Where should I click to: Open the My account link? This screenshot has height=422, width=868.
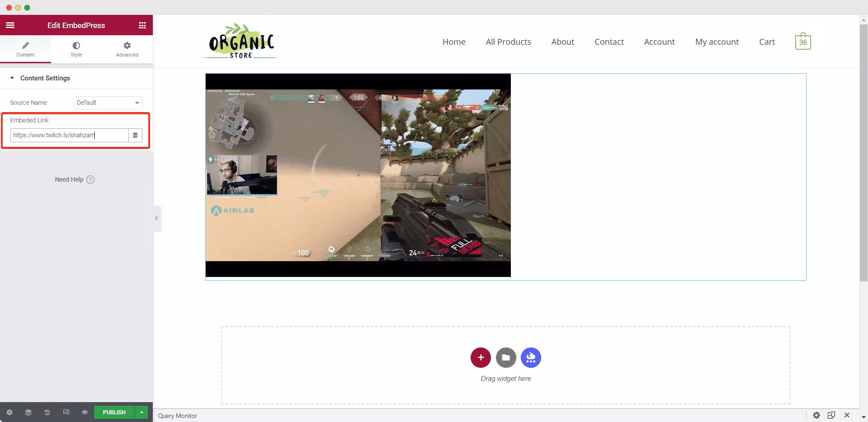tap(717, 42)
